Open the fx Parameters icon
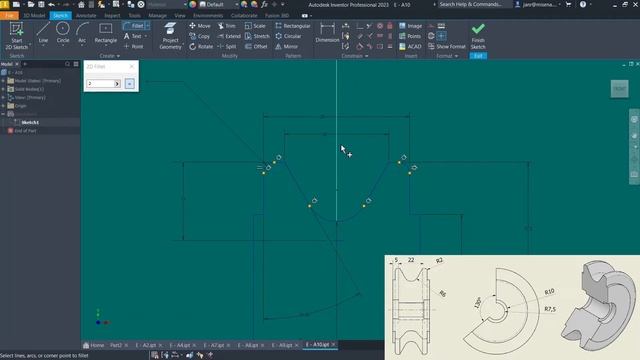The width and height of the screenshot is (640, 360). point(264,4)
